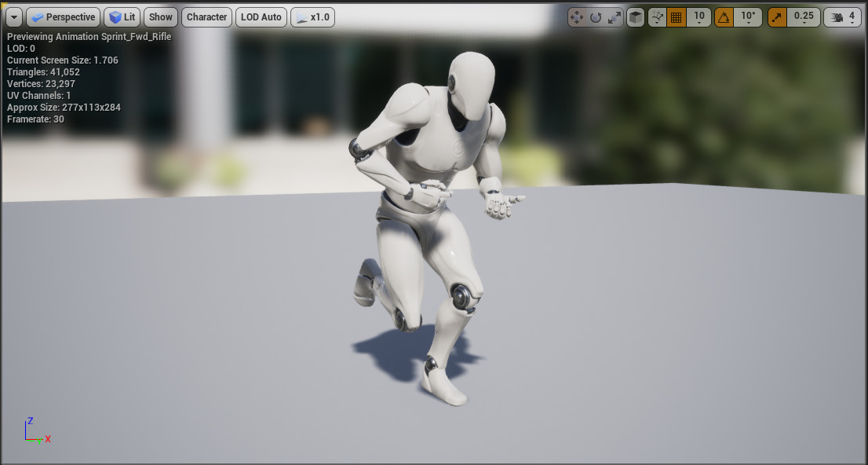Click the Perspective view button
The height and width of the screenshot is (465, 868).
point(63,16)
